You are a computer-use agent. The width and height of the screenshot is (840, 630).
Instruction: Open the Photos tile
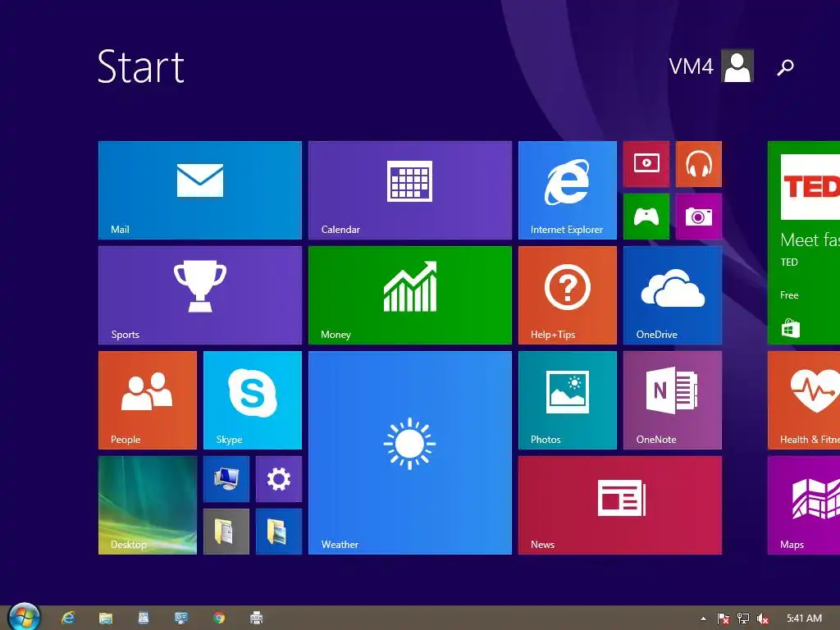(568, 400)
